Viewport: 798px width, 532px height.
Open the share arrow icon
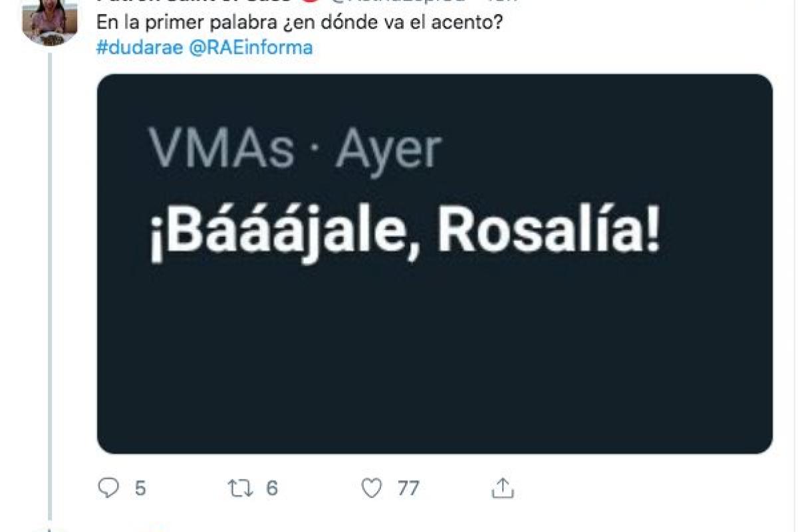[x=503, y=488]
